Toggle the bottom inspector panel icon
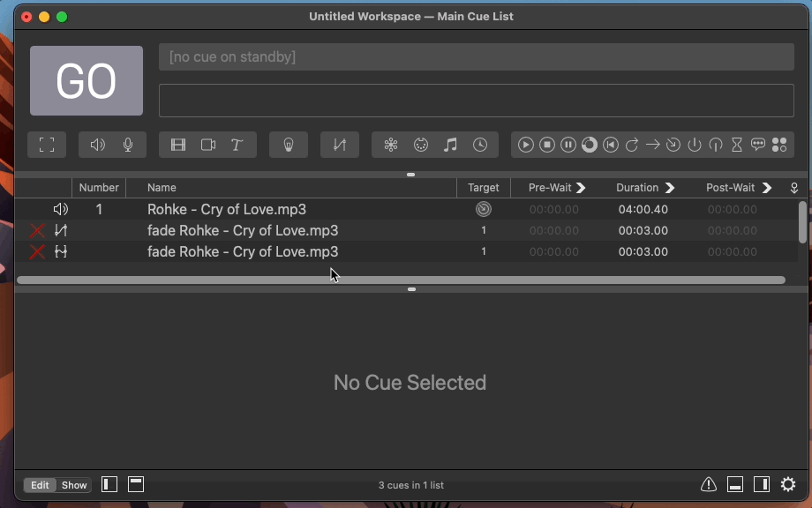Screen dimensions: 812x508 click(735, 485)
